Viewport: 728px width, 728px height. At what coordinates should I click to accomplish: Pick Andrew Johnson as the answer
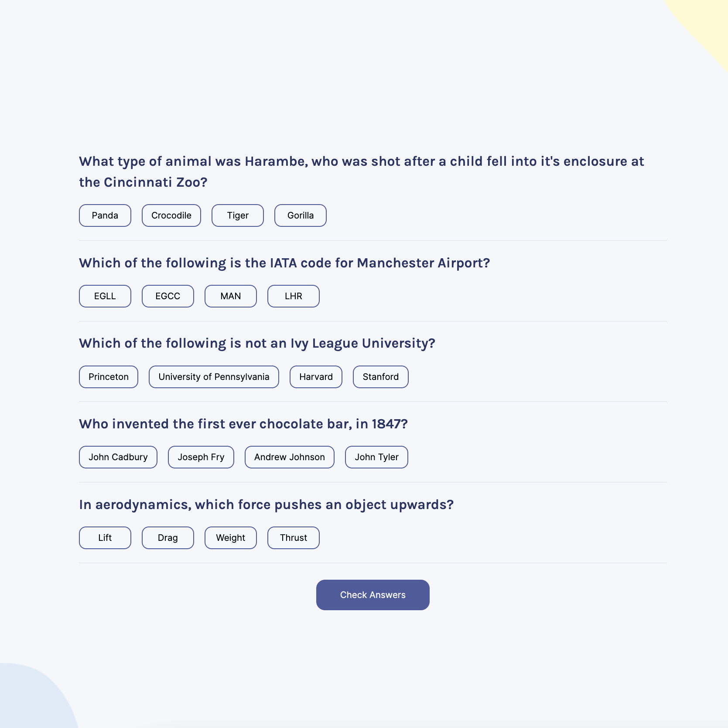click(289, 457)
